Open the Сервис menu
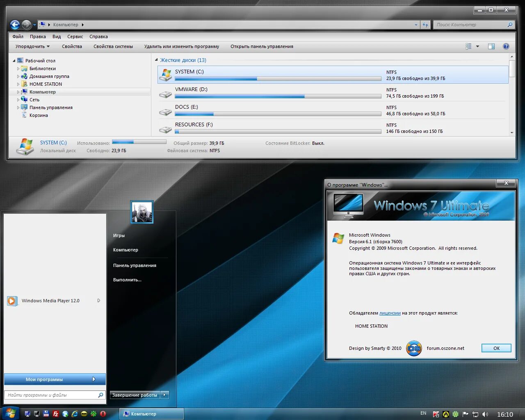The image size is (525, 420). coord(75,37)
